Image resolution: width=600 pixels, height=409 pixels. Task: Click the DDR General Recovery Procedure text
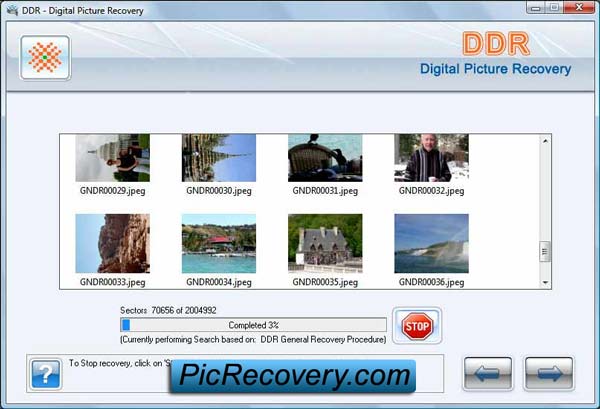[x=323, y=339]
